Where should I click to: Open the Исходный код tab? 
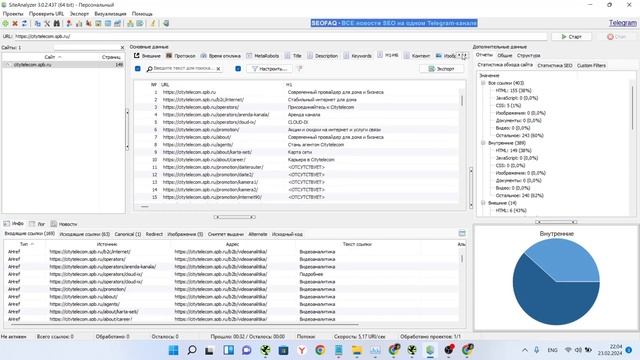coord(287,234)
